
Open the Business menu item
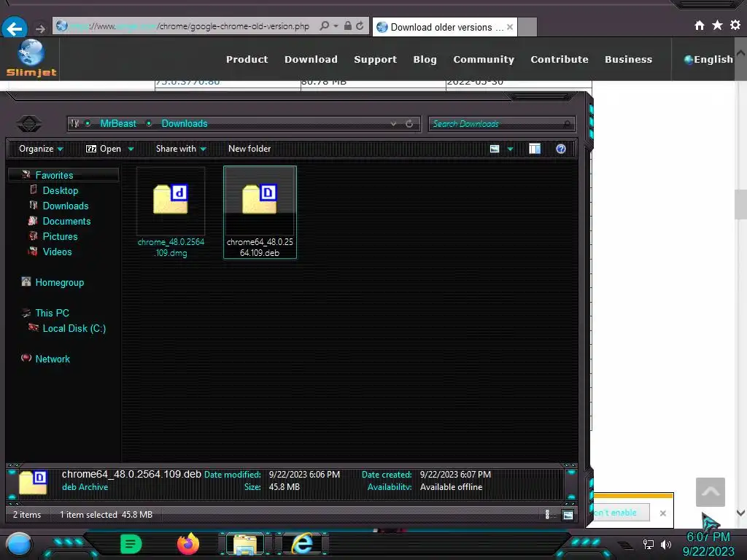(x=628, y=60)
